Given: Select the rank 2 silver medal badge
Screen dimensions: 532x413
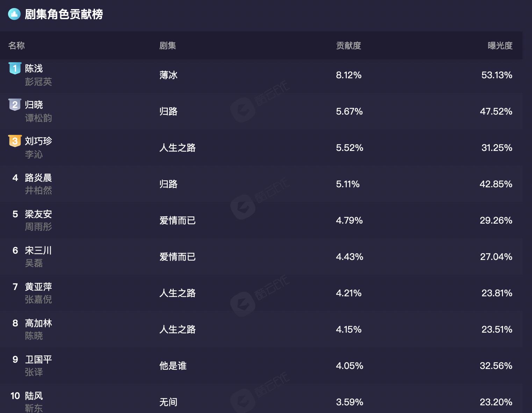Looking at the screenshot, I should 15,105.
